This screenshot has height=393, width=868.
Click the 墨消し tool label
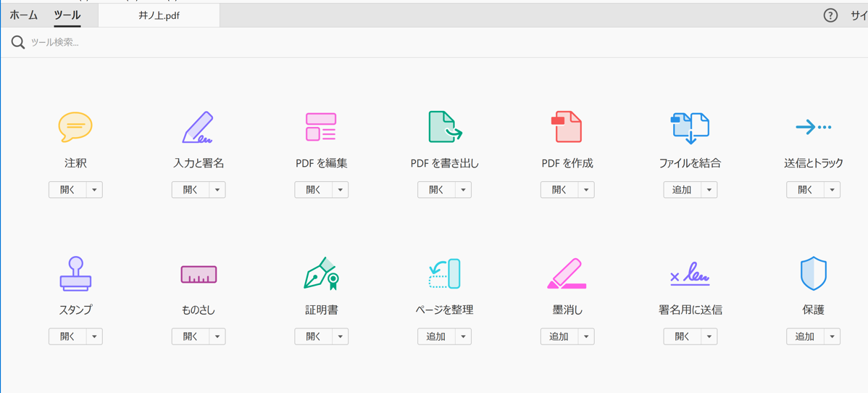tap(567, 310)
